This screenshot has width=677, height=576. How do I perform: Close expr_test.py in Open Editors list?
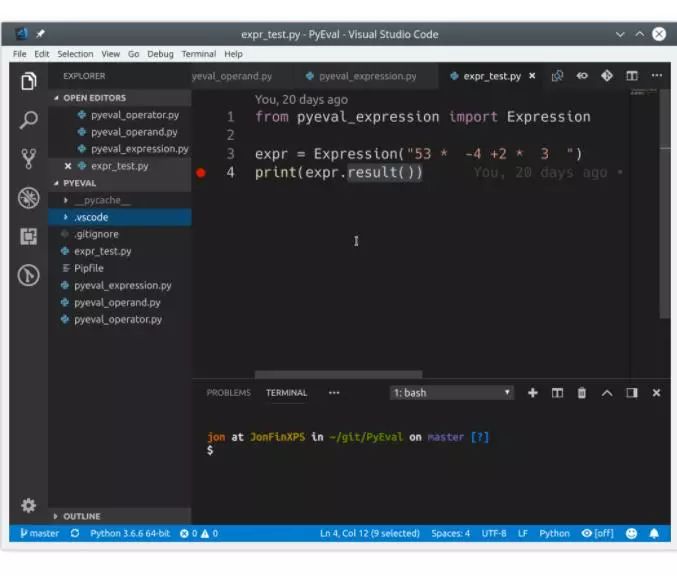pos(68,166)
